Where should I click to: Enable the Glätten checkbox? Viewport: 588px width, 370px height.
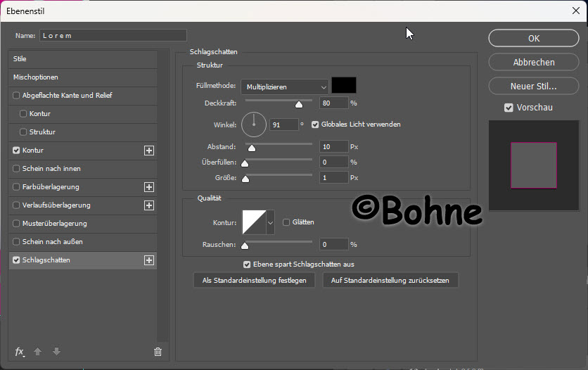(286, 222)
